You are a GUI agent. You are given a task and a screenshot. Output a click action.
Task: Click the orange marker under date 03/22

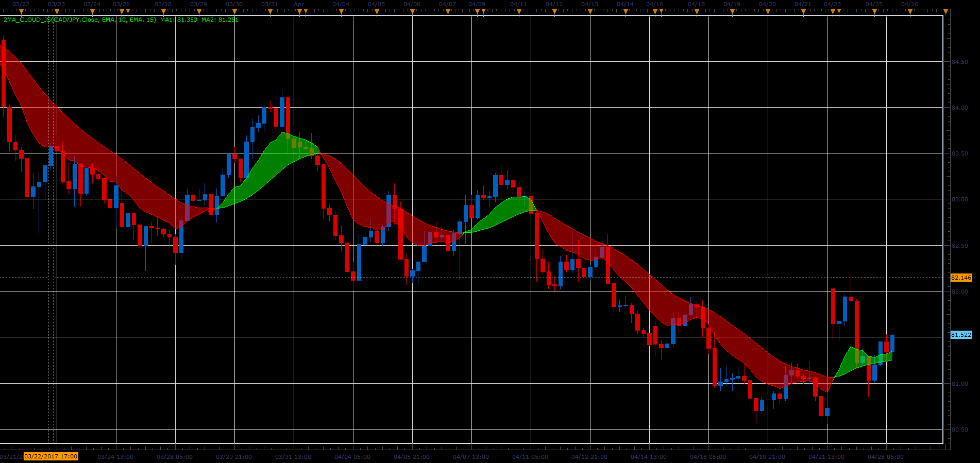point(21,11)
